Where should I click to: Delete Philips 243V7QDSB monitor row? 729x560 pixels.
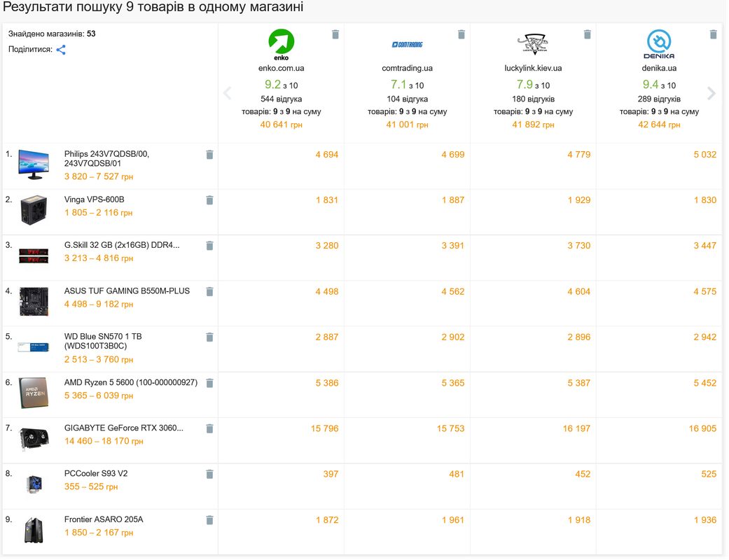click(x=209, y=155)
